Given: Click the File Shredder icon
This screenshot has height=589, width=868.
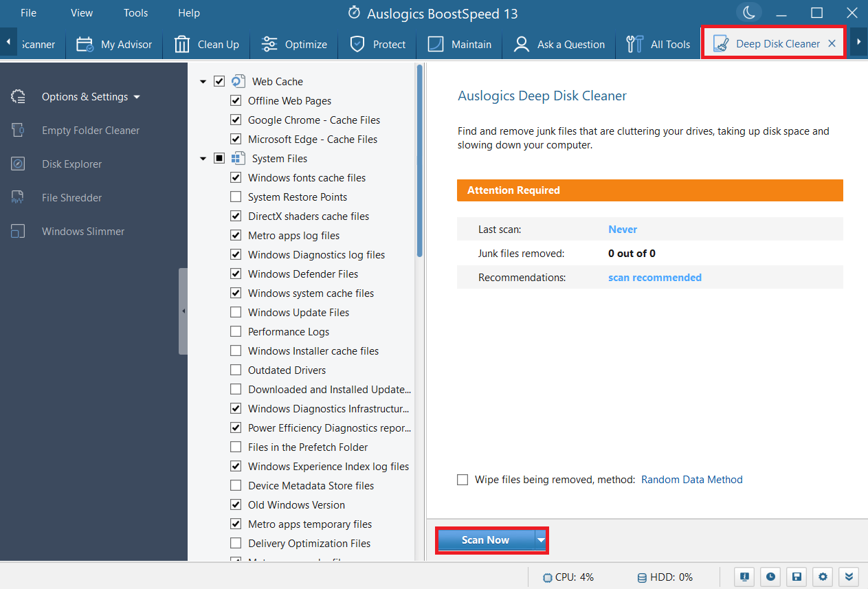Looking at the screenshot, I should click(19, 198).
